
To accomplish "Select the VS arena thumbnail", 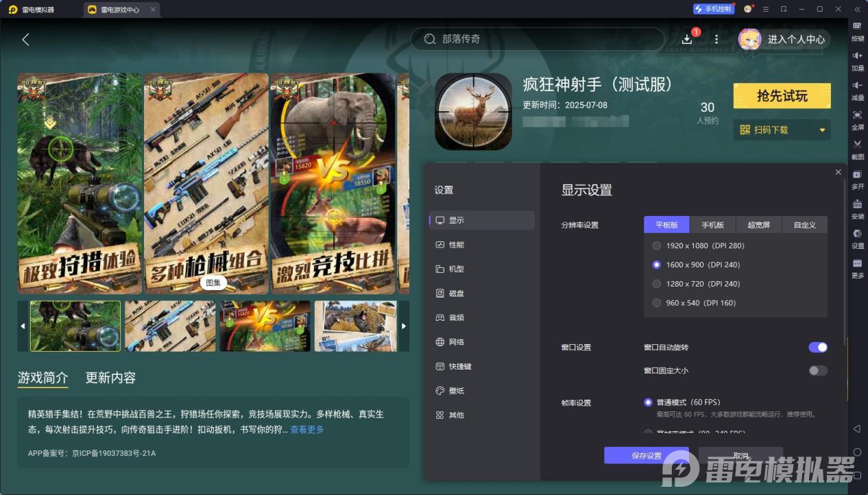I will [265, 326].
